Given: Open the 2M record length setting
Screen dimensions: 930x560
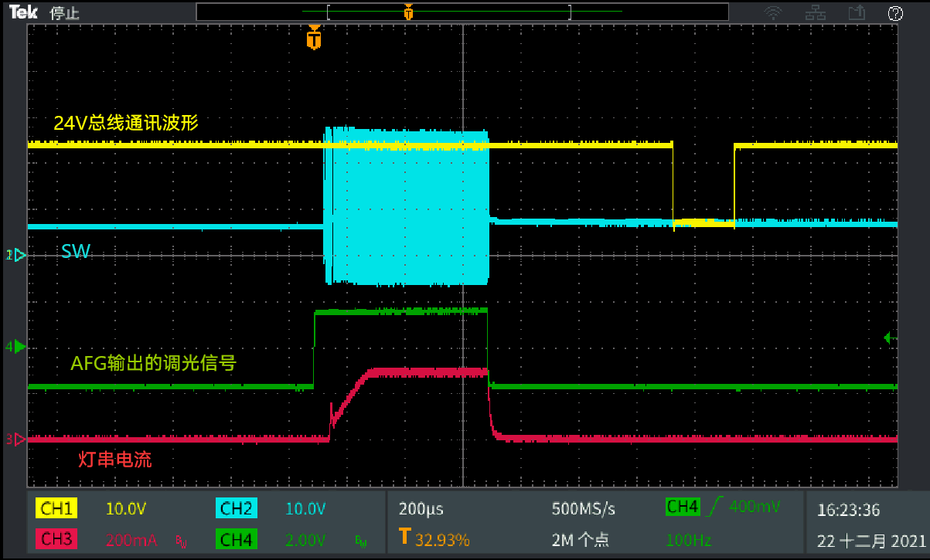Looking at the screenshot, I should tap(579, 540).
